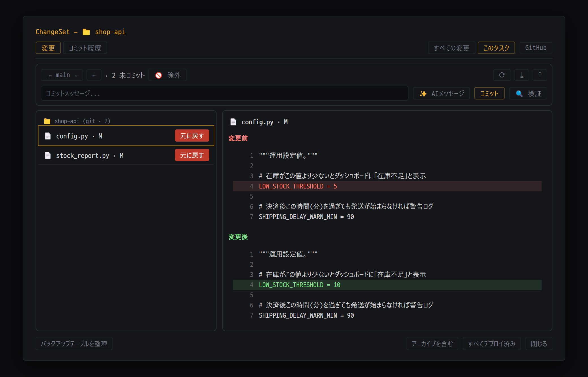Open the main branch dropdown

coord(62,75)
